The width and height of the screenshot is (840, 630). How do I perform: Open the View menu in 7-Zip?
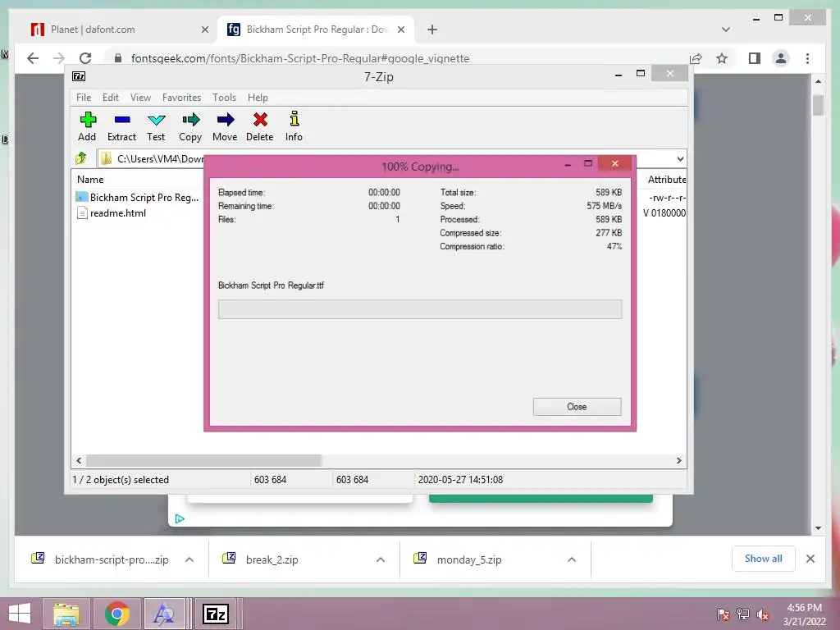(x=140, y=98)
